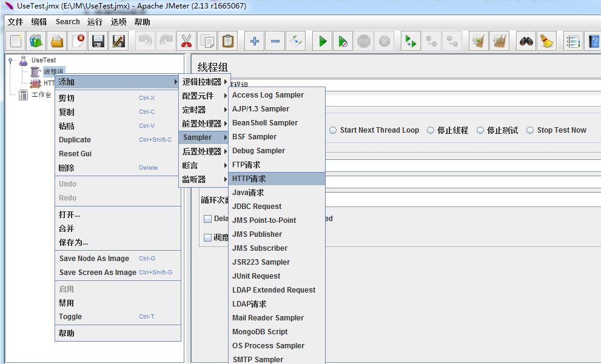Open the 文件 menu
Viewport: 601px width, 364px height.
(16, 22)
